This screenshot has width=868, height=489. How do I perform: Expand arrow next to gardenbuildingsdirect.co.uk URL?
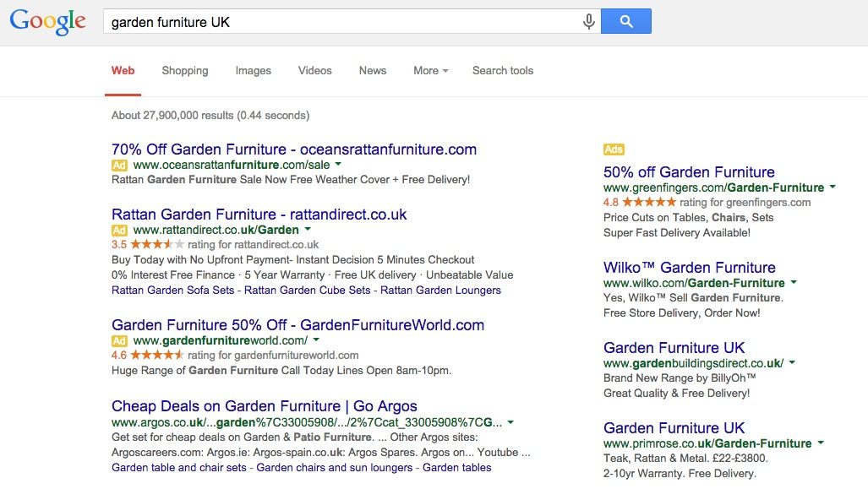(x=792, y=362)
